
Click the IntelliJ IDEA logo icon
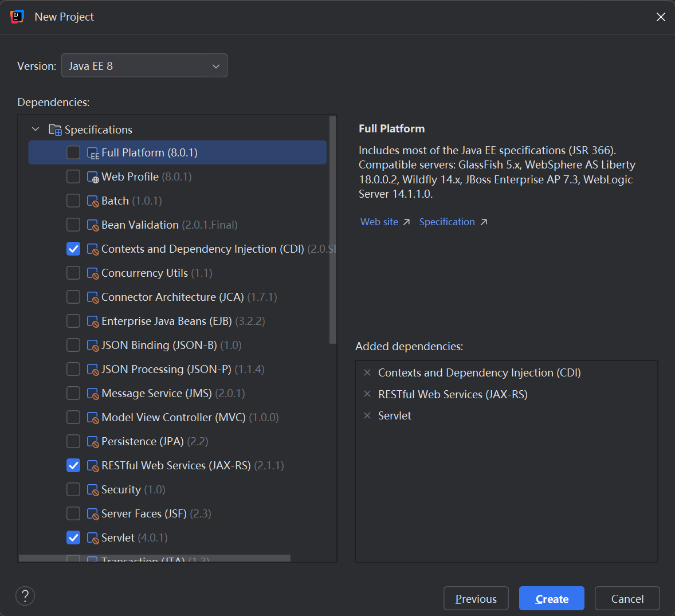pos(17,17)
